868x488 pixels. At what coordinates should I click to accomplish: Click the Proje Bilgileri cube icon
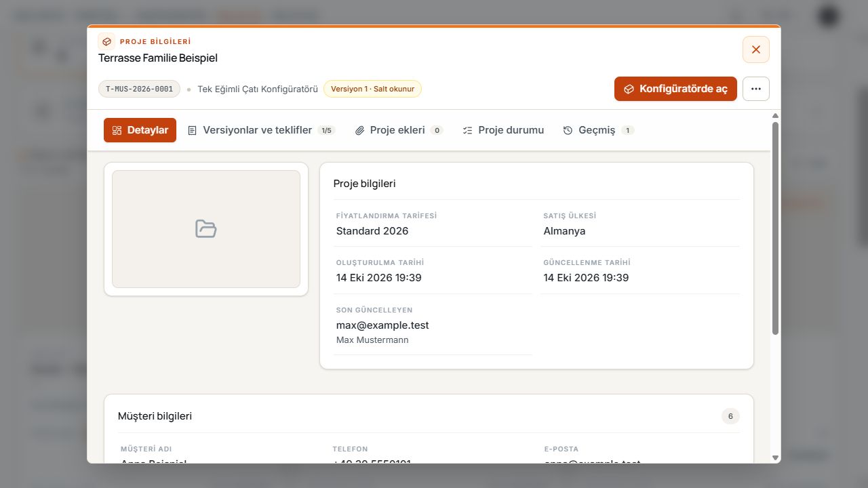point(106,41)
